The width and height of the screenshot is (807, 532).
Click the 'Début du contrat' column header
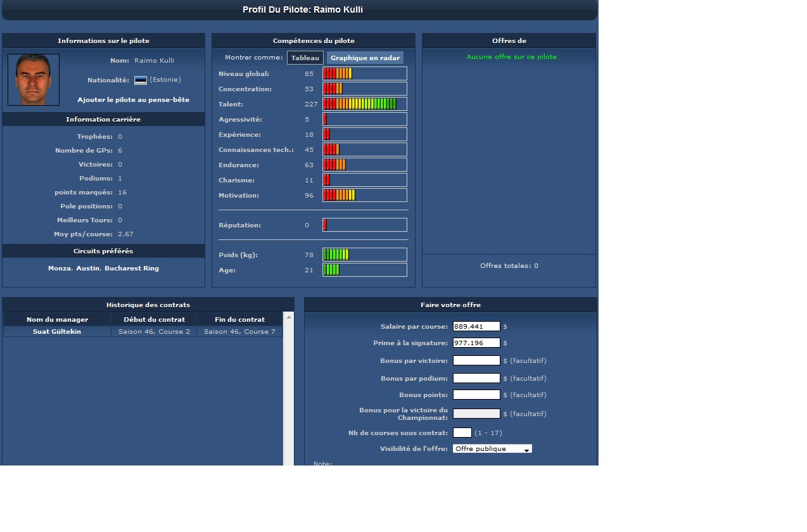click(154, 319)
